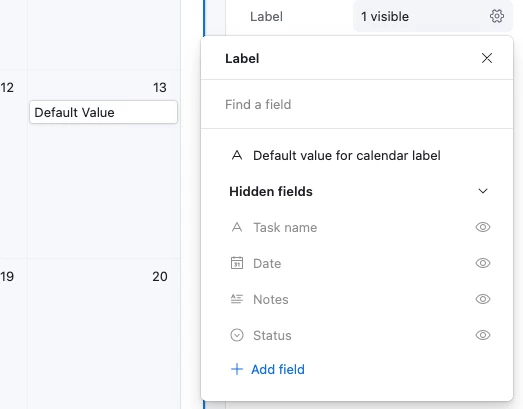
Task: Click text icon beside Default value field
Action: click(x=237, y=155)
